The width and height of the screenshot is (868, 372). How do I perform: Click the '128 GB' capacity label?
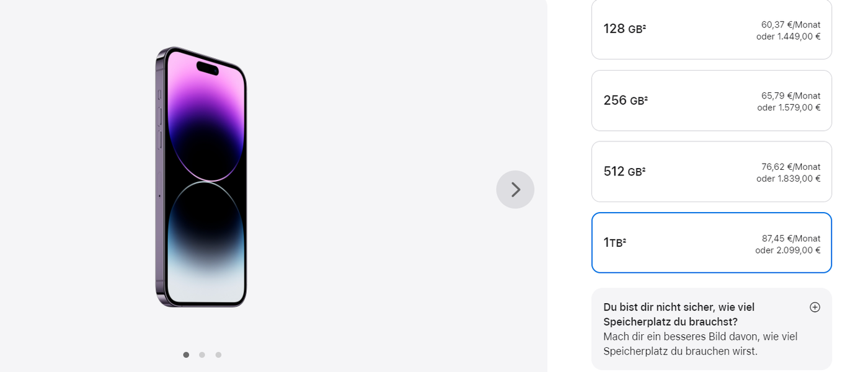624,29
